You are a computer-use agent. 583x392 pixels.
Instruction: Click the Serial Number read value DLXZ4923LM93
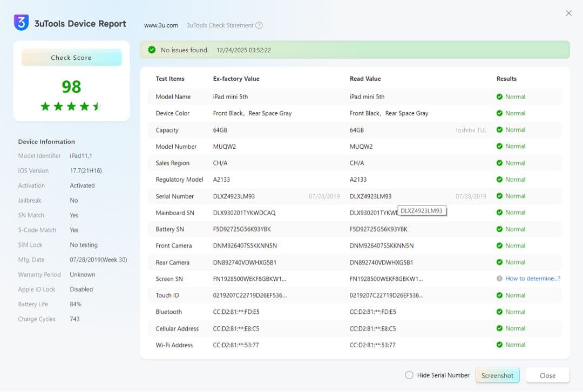point(370,196)
